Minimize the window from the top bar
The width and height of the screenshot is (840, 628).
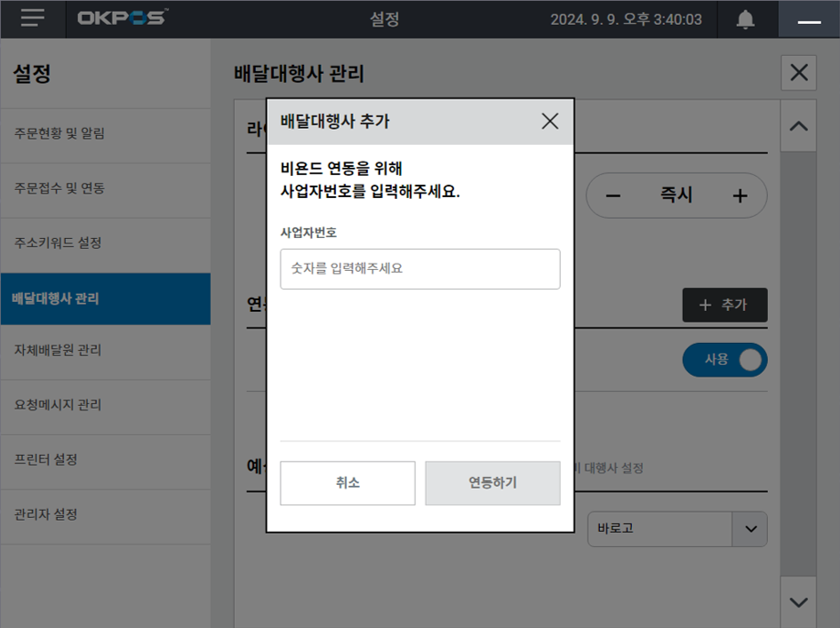(809, 20)
